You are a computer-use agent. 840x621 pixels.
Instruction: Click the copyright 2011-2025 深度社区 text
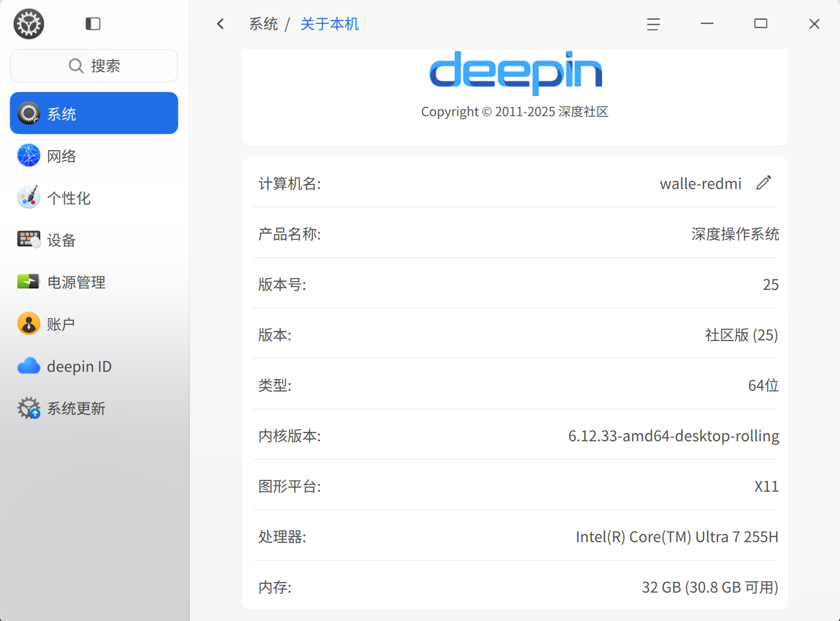(515, 112)
